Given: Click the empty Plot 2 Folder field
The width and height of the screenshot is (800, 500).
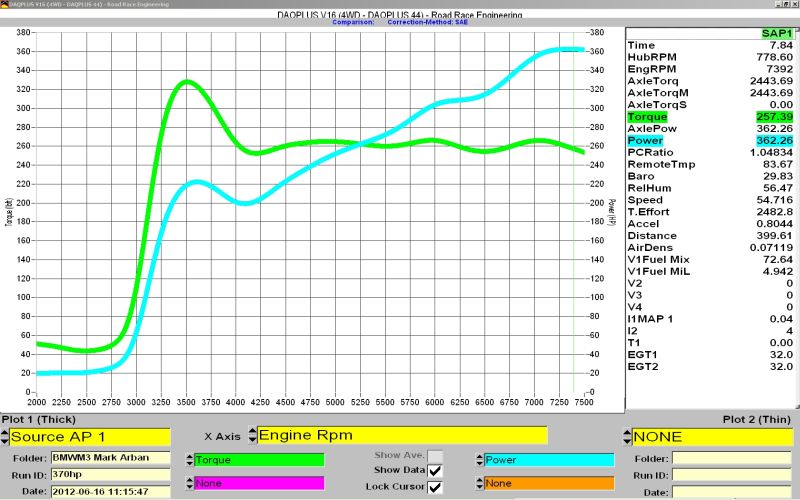Looking at the screenshot, I should (x=733, y=458).
